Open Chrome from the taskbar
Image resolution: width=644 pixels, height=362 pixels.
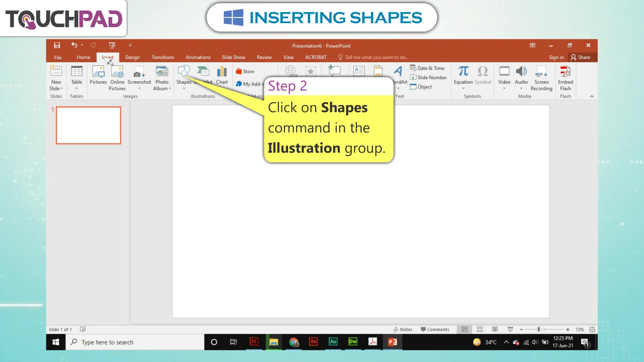point(294,342)
